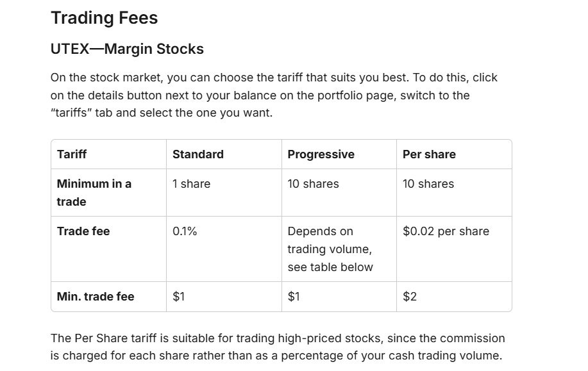Screen dimensions: 588x371
Task: Click the Min. trade fee row label
Action: [96, 297]
